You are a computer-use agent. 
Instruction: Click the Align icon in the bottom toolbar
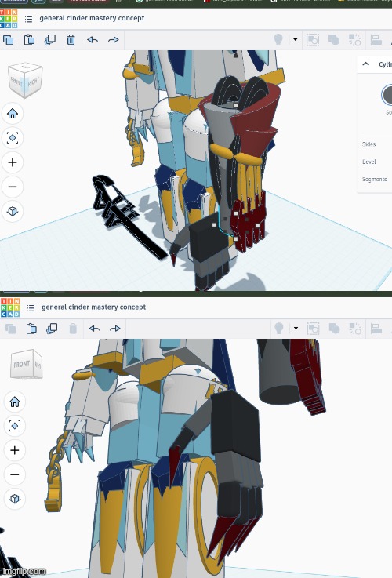376,329
